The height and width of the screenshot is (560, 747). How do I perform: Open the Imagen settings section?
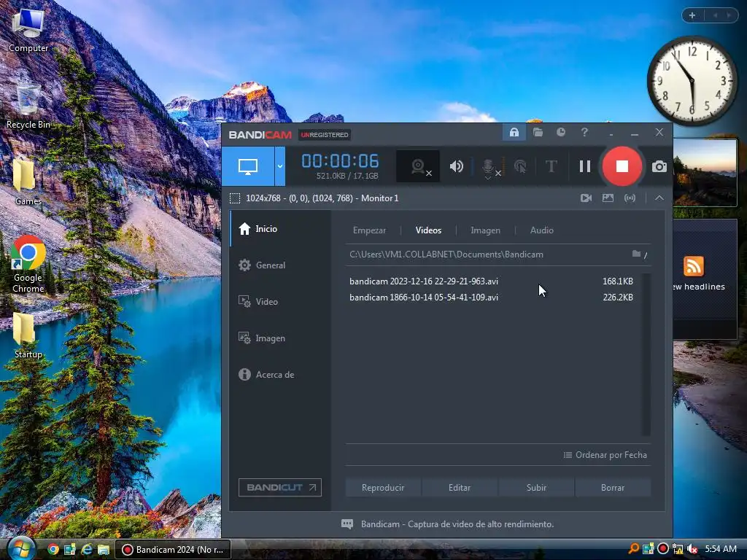coord(280,338)
